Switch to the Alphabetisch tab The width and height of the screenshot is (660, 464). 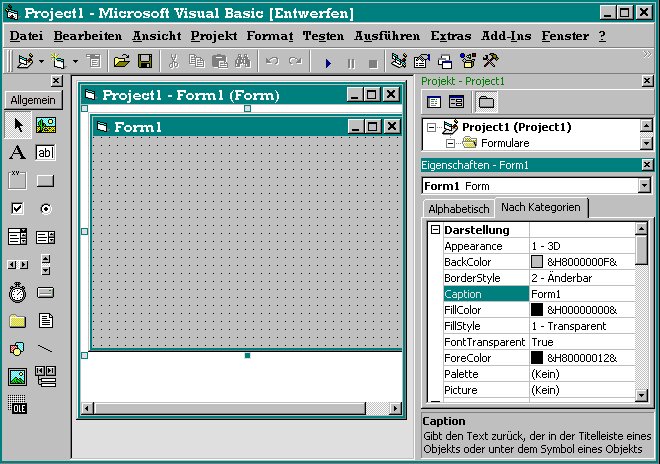coord(458,209)
